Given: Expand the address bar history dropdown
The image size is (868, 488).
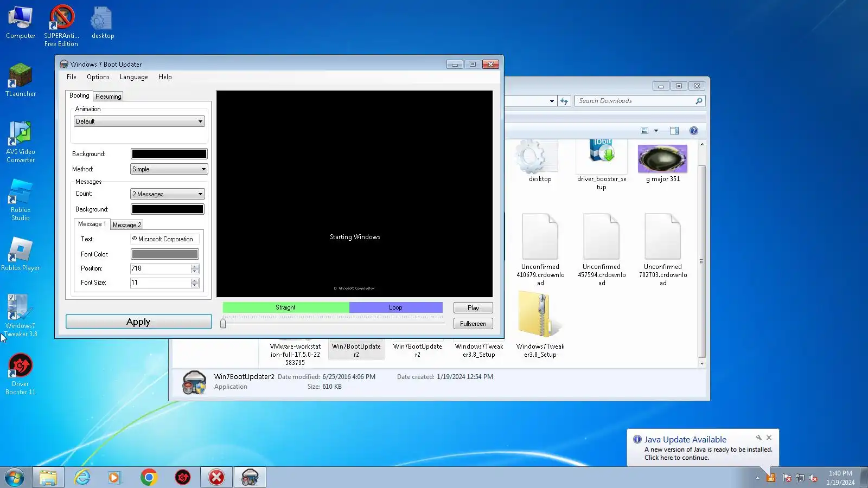Looking at the screenshot, I should point(552,101).
